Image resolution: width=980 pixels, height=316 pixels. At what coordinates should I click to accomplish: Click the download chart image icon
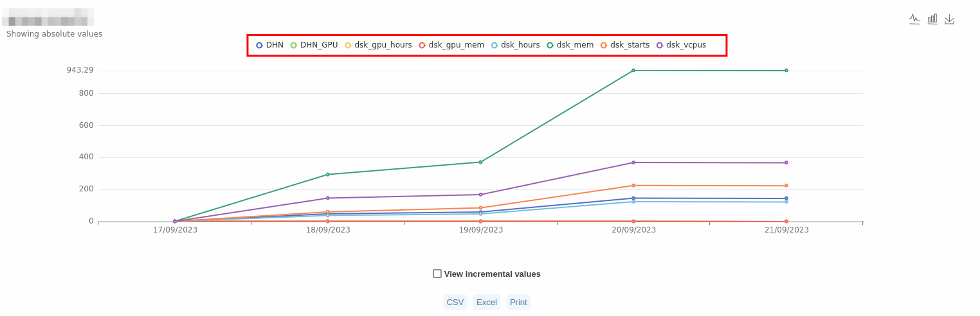(949, 19)
